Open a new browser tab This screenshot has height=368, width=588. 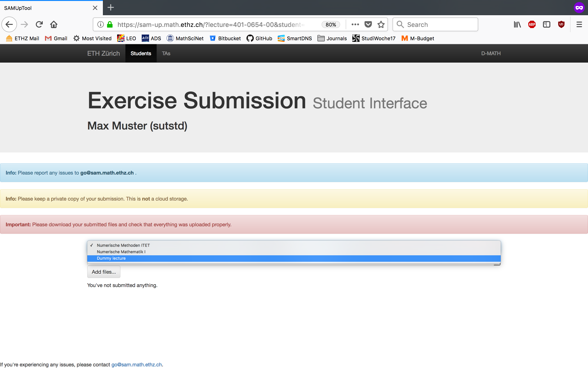110,8
